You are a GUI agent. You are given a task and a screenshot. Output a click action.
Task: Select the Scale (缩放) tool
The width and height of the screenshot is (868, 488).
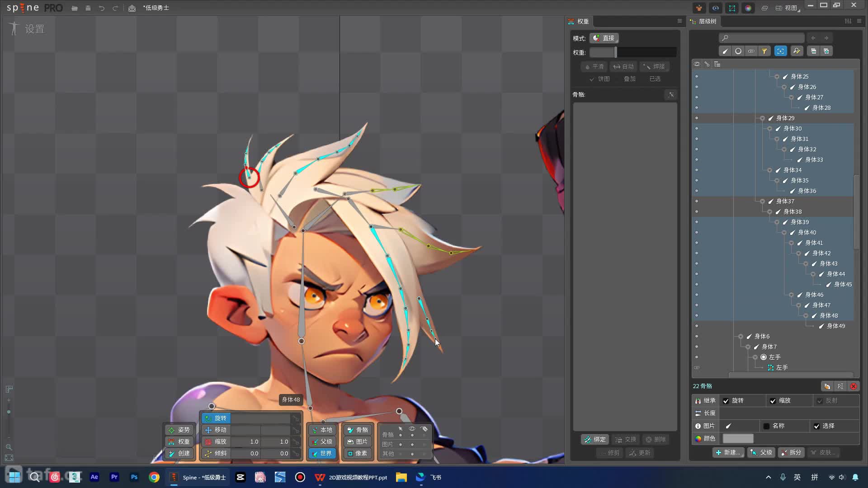pyautogui.click(x=216, y=442)
